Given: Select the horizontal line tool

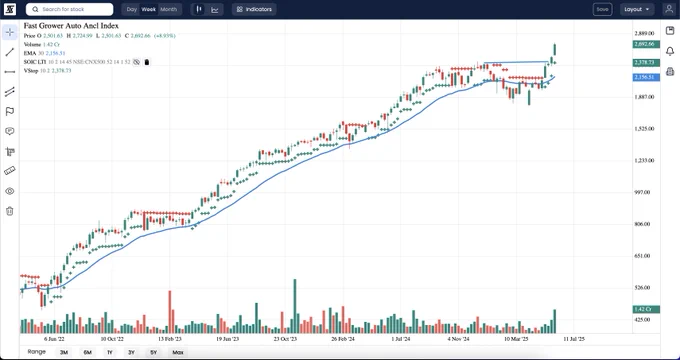Looking at the screenshot, I should click(10, 72).
